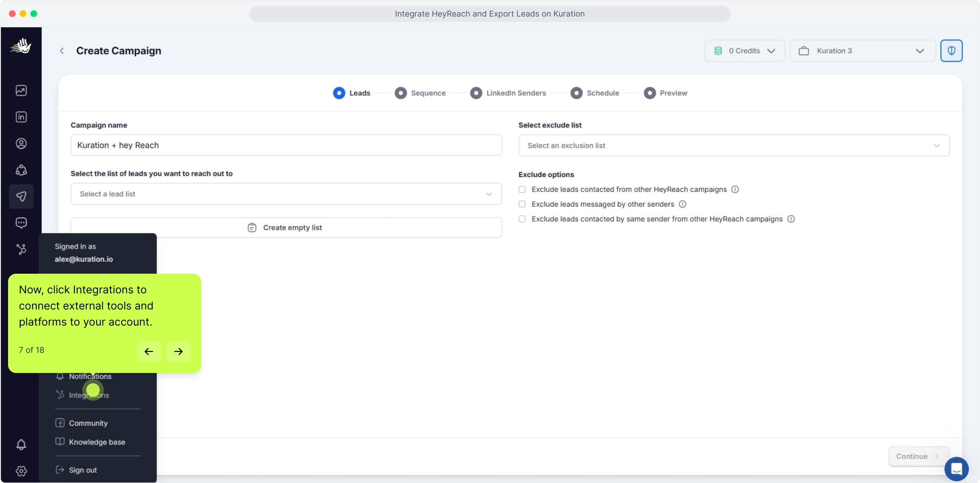The width and height of the screenshot is (980, 483).
Task: Click Sign out in the account menu
Action: pos(76,470)
